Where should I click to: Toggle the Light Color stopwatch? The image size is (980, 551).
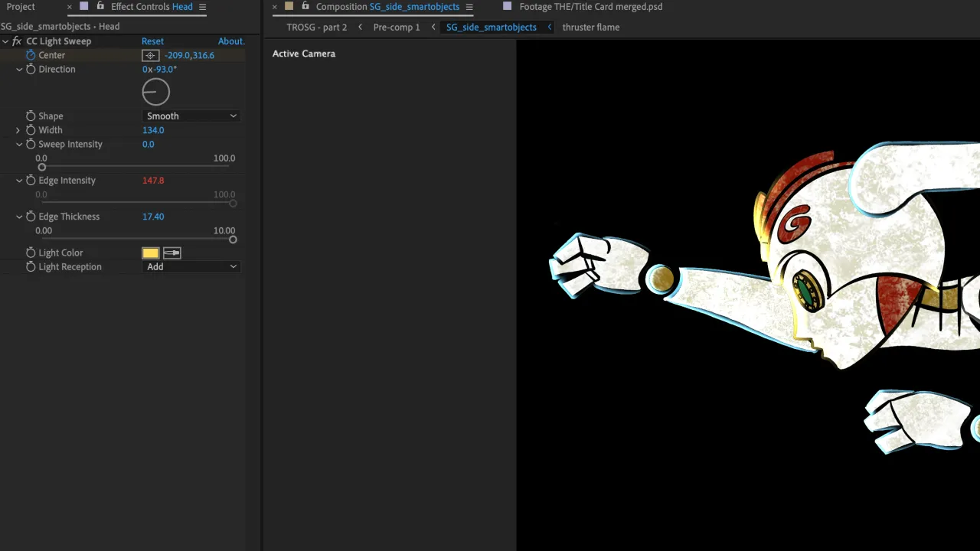tap(31, 253)
